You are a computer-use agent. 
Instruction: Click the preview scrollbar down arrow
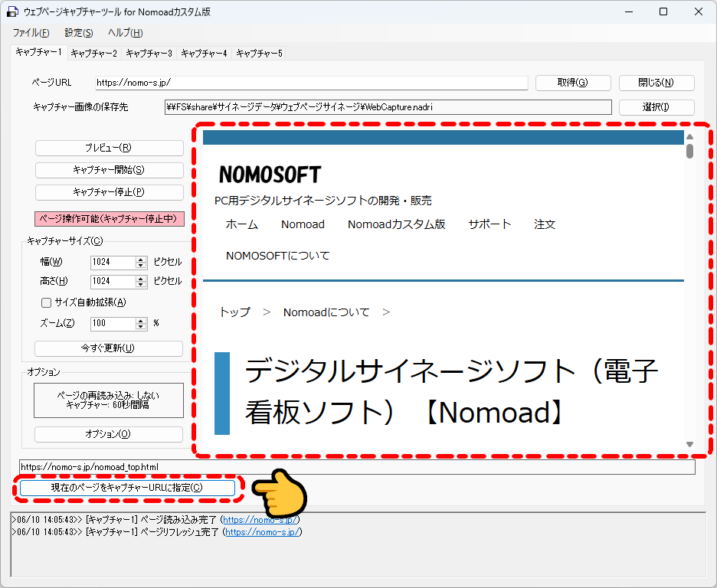[x=689, y=444]
